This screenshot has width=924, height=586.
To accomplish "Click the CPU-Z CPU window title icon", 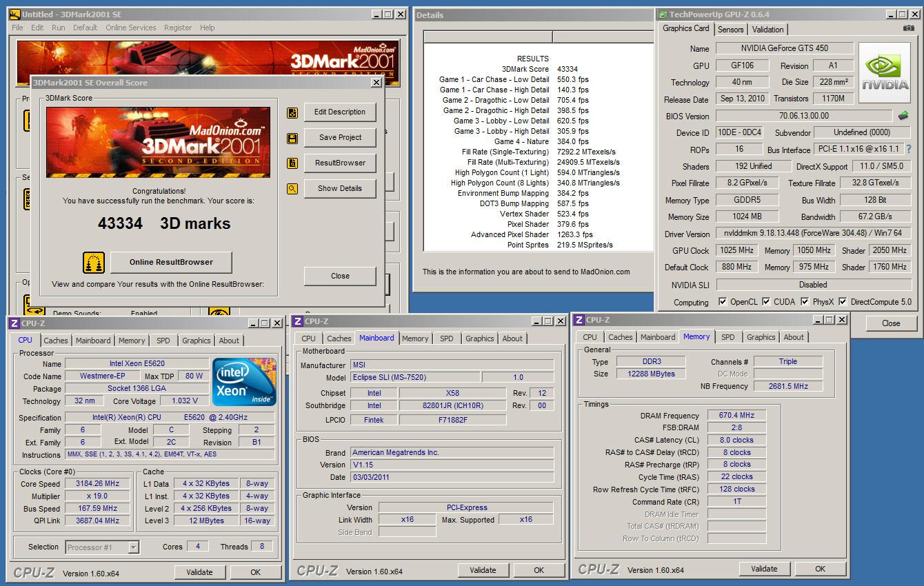I will [x=14, y=323].
